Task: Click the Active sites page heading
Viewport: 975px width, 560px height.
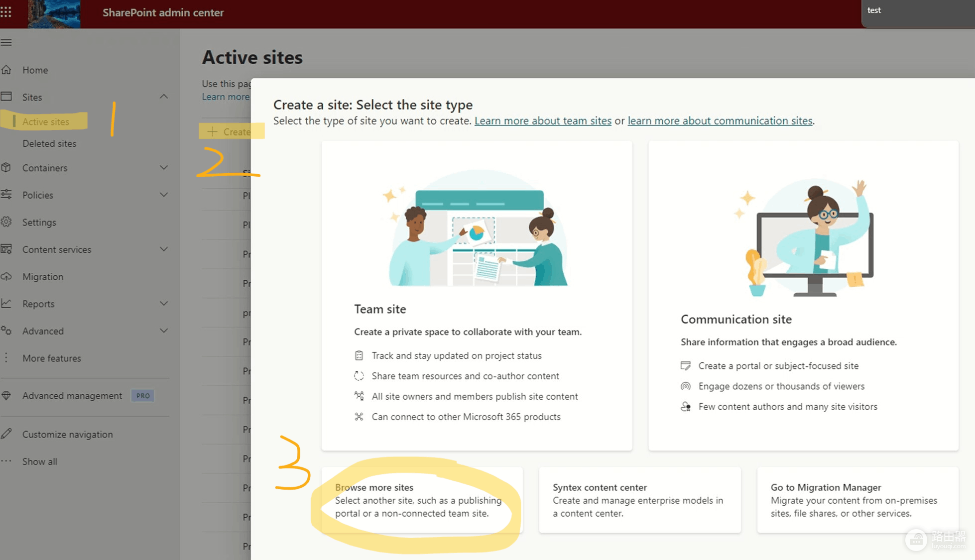Action: point(252,57)
